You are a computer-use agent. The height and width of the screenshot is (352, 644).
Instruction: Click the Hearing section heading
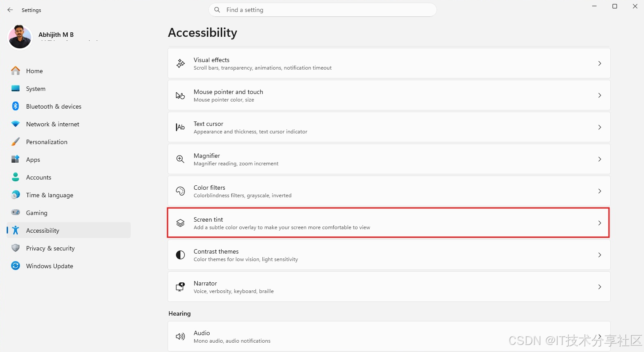coord(180,313)
